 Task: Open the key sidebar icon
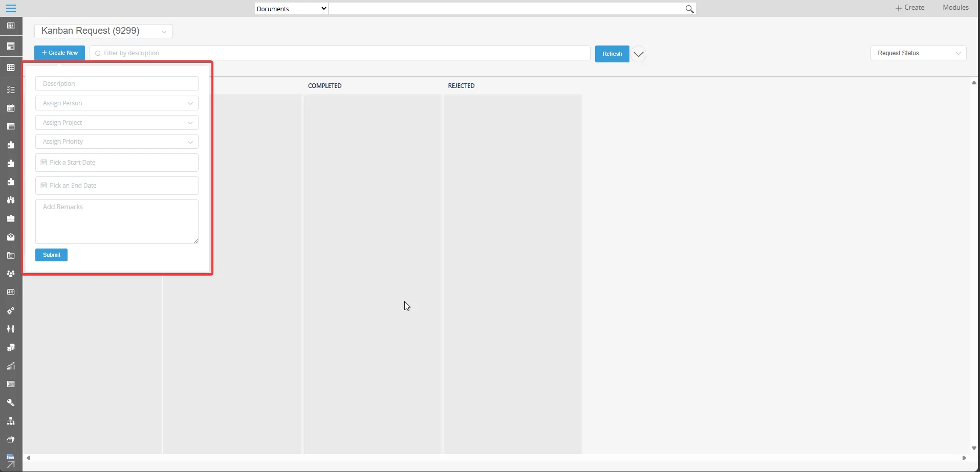pyautogui.click(x=11, y=402)
